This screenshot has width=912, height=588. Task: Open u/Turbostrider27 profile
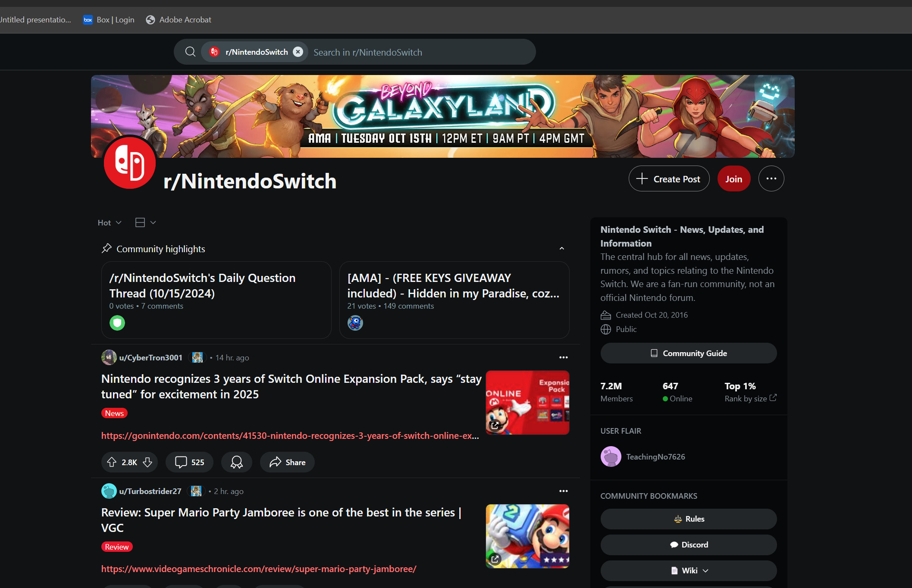pyautogui.click(x=150, y=491)
